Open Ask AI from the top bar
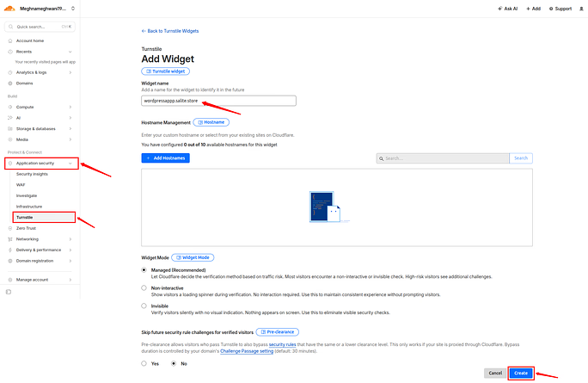 coord(507,9)
